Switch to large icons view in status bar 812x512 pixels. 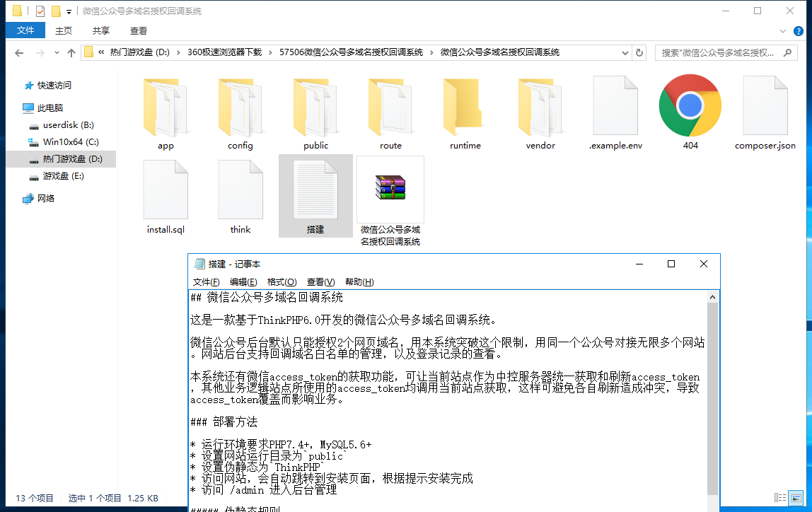797,498
